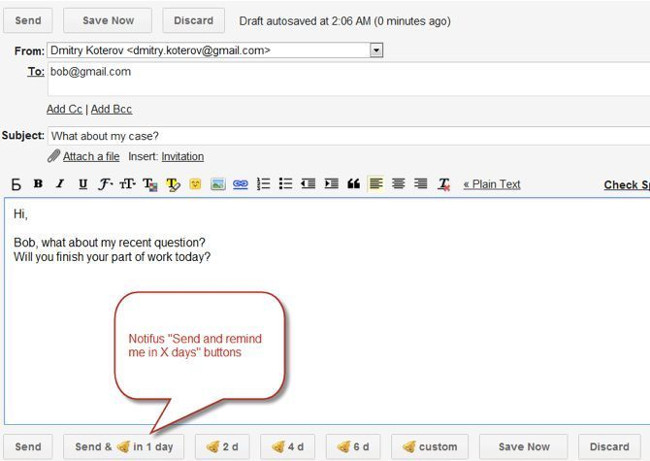The width and height of the screenshot is (650, 461).
Task: Toggle underline formatting
Action: coord(83,184)
